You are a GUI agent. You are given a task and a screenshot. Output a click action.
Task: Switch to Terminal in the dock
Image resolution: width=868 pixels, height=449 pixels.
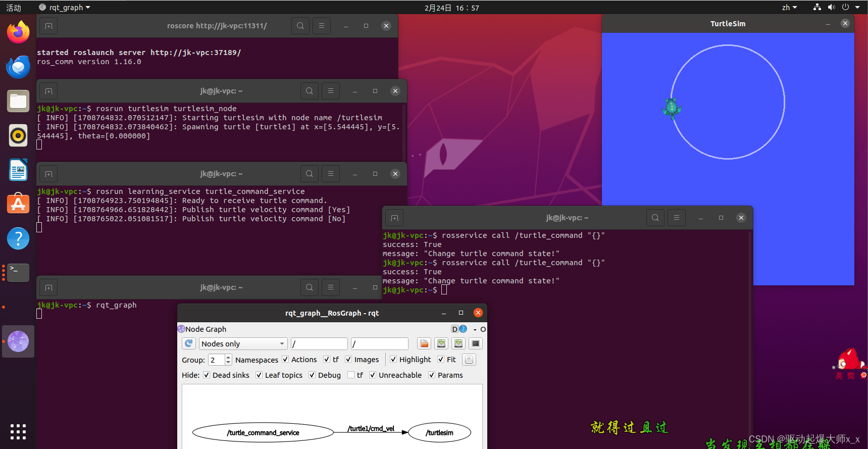[x=18, y=272]
